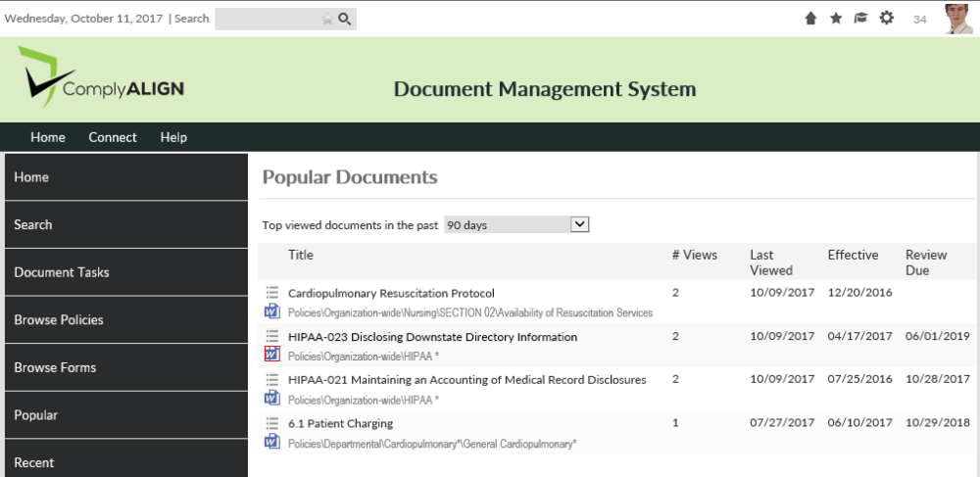The image size is (980, 477).
Task: Open the Help menu
Action: tap(173, 137)
